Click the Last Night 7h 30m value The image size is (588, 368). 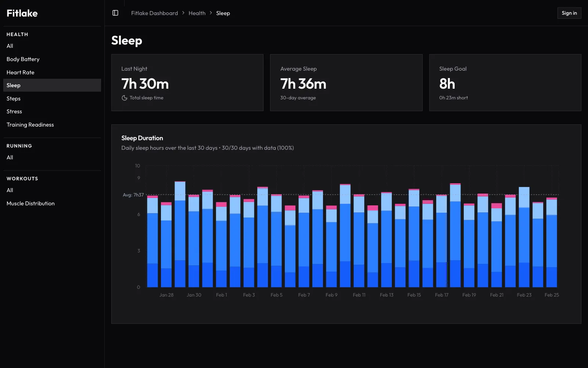coord(145,84)
